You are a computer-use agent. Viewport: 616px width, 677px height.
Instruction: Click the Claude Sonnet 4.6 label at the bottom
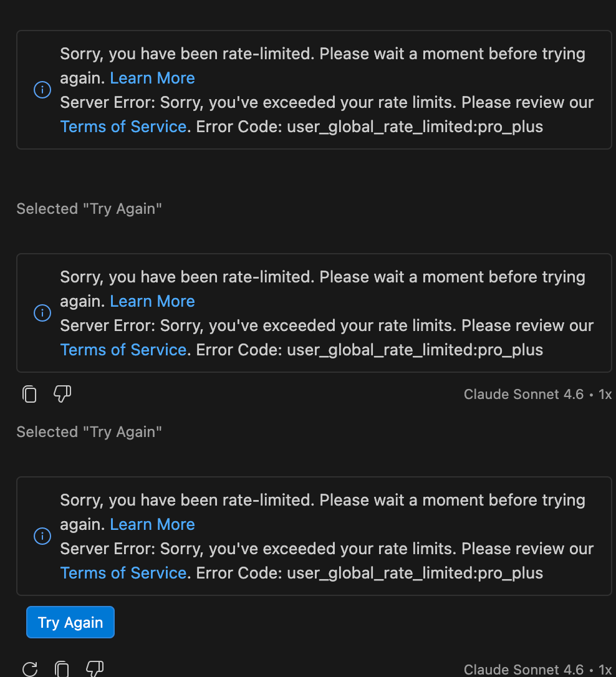click(523, 670)
